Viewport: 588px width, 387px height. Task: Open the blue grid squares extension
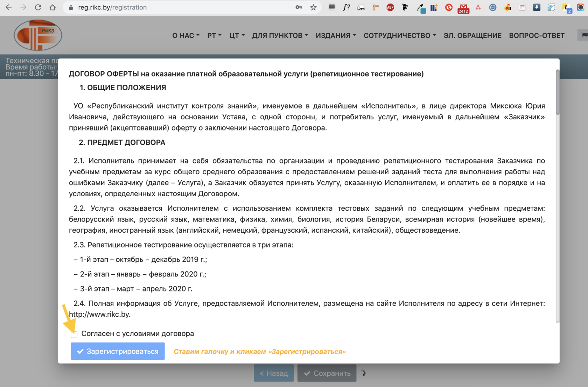coord(434,7)
